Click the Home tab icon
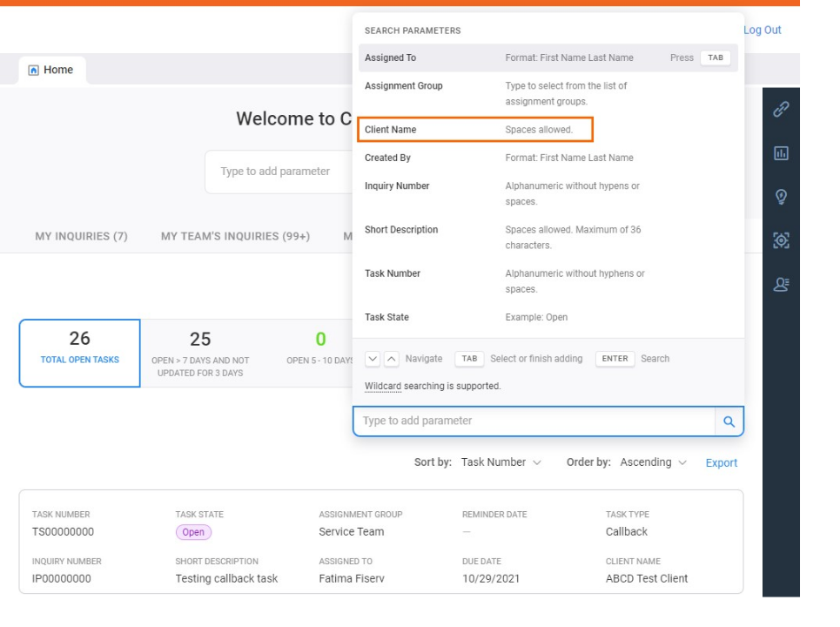The width and height of the screenshot is (840, 627). (33, 71)
